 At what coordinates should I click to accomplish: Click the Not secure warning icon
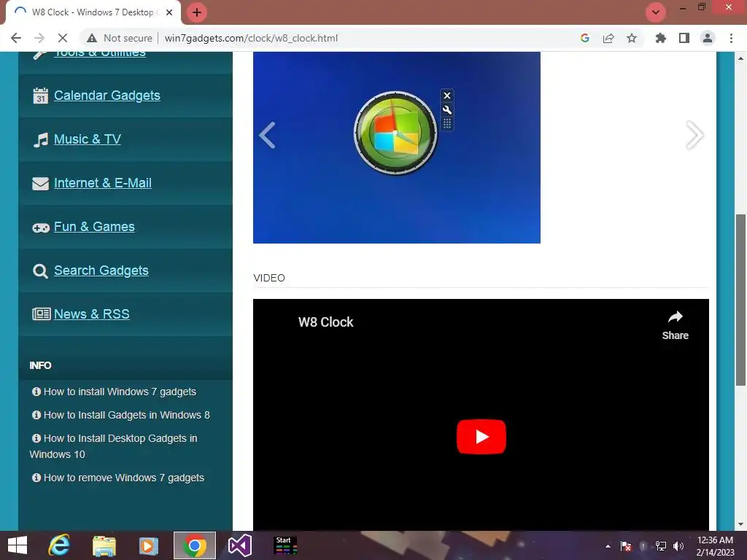pos(91,38)
